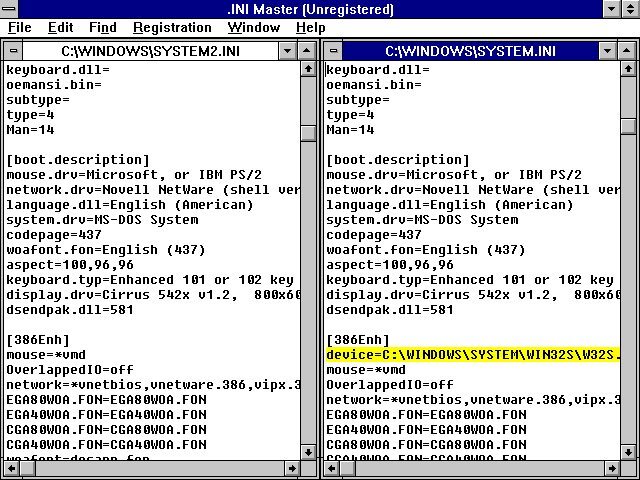Open SYSTEM2.INI window control-menu box
The width and height of the screenshot is (640, 480).
click(13, 51)
